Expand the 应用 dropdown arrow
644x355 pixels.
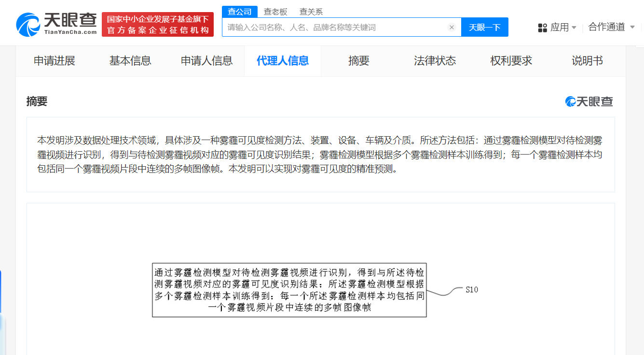click(x=574, y=28)
